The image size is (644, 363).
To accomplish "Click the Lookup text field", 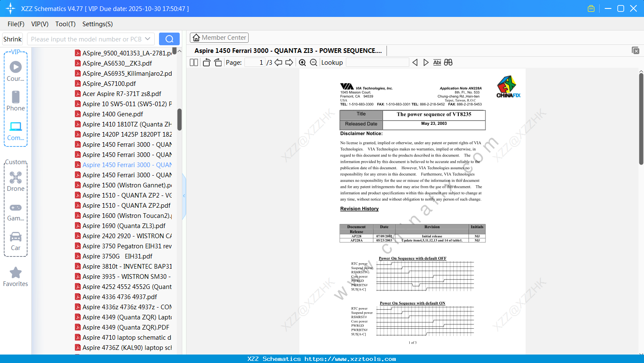I will pyautogui.click(x=377, y=63).
